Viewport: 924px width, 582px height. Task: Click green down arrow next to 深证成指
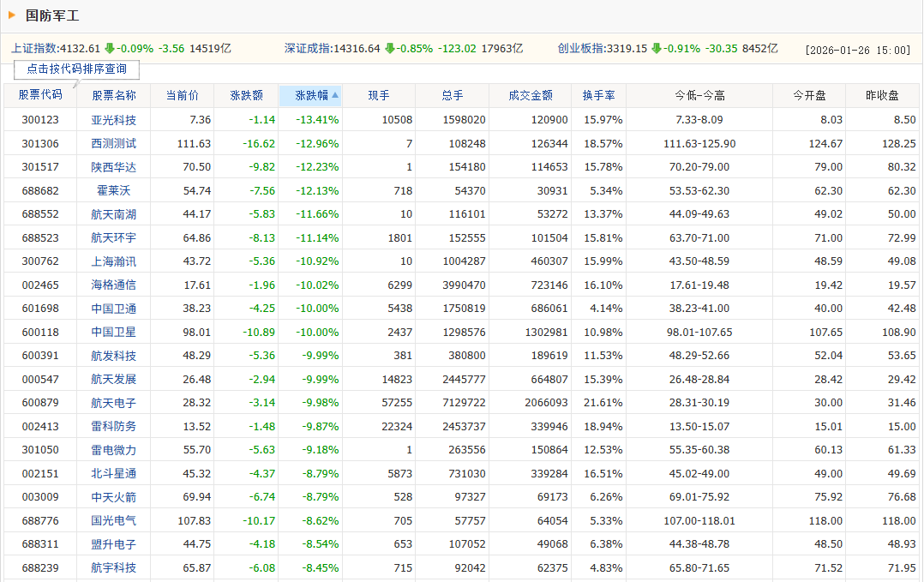pos(389,48)
